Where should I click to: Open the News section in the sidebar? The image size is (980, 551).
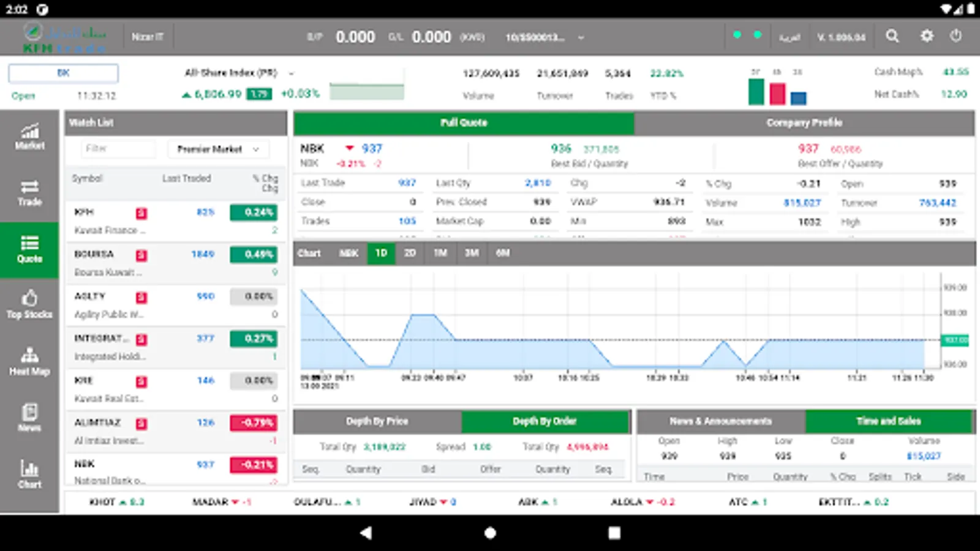tap(29, 419)
